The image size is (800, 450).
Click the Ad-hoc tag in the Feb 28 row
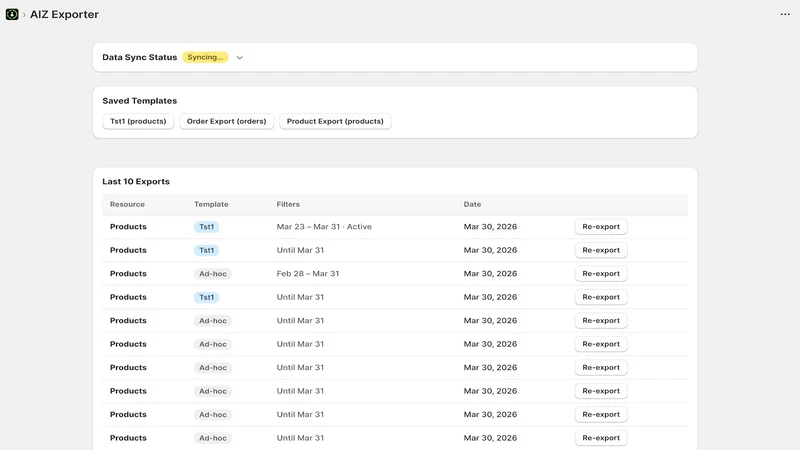pyautogui.click(x=213, y=273)
